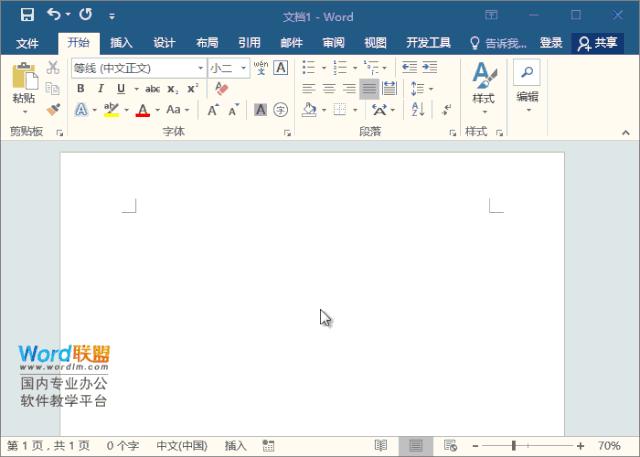
Task: Sort with the A-Z icon
Action: click(x=418, y=109)
